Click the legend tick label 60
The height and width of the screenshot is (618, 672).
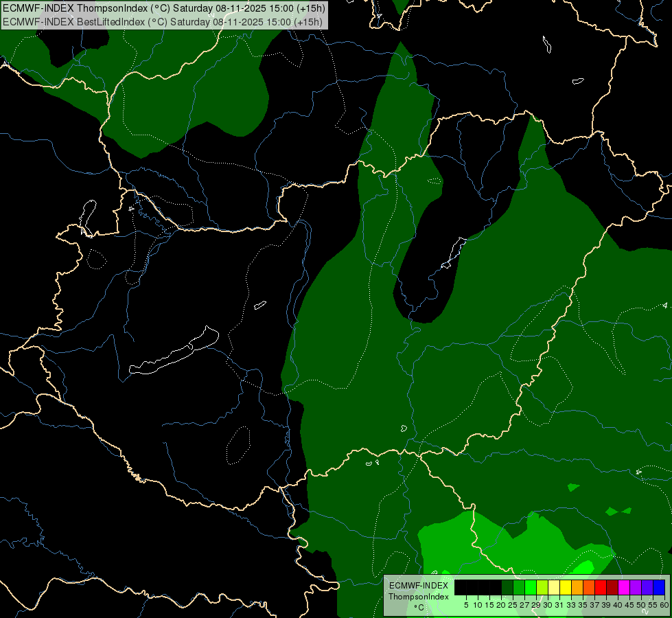(664, 605)
